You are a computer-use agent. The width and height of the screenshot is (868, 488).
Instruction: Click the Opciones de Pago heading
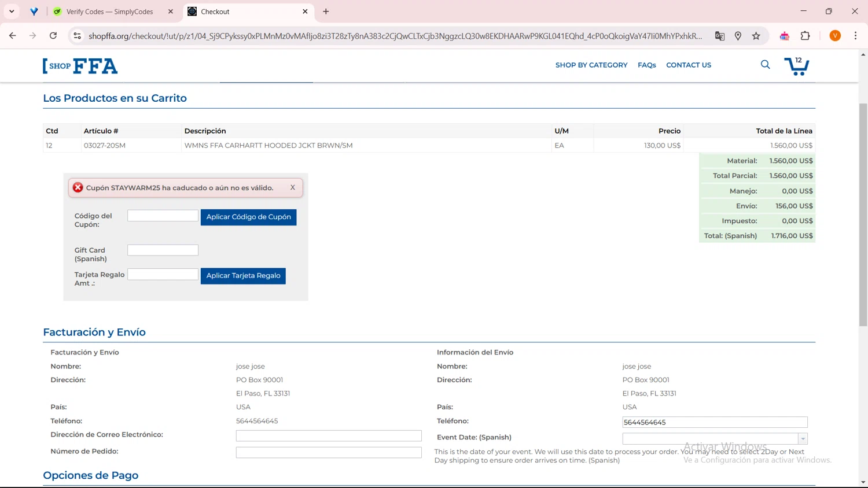pos(91,475)
